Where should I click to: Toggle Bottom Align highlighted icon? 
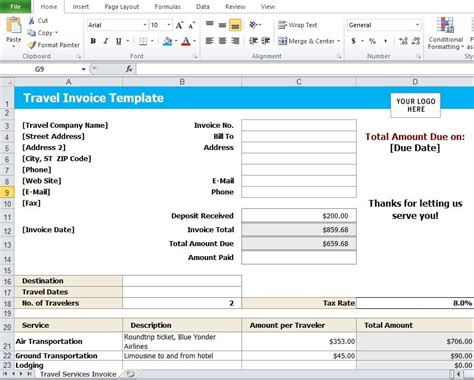click(235, 25)
